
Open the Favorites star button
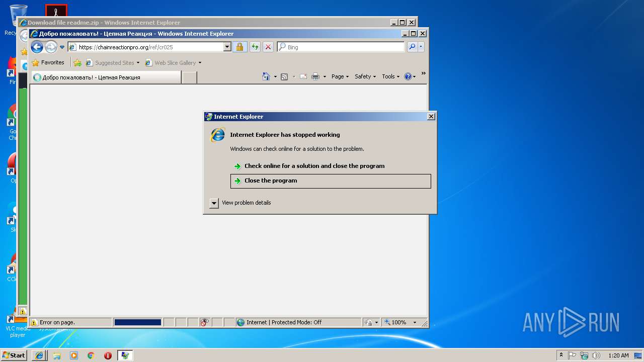point(48,63)
